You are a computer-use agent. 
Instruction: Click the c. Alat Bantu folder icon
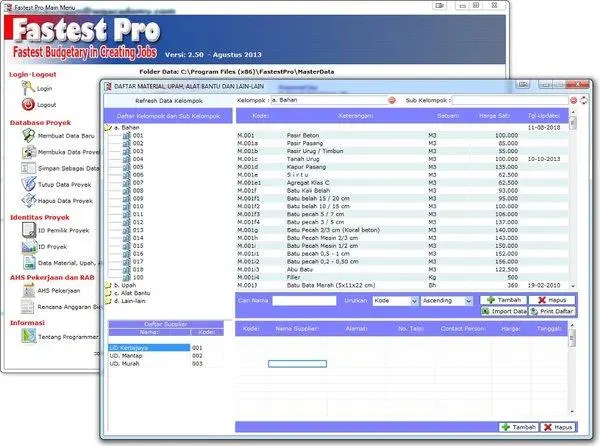pos(108,293)
